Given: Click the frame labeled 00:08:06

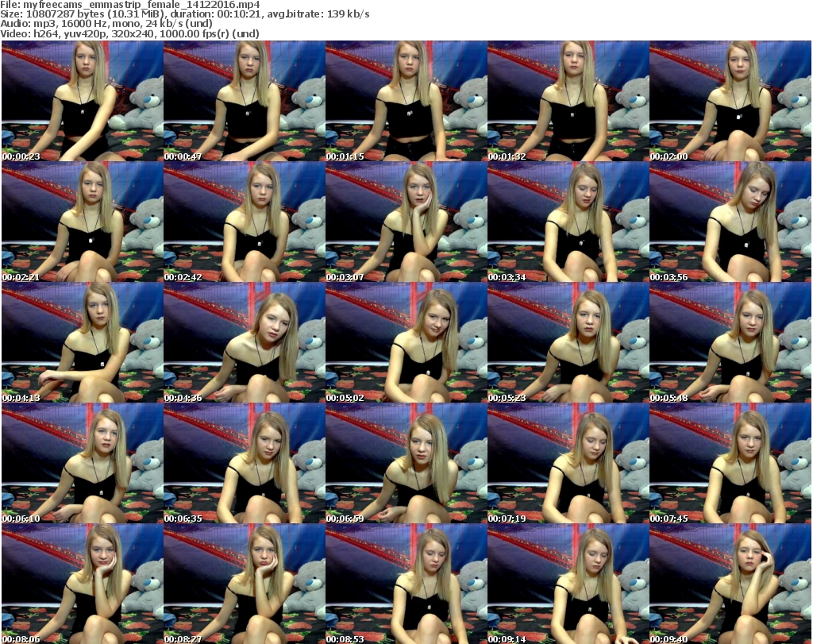Looking at the screenshot, I should 83,584.
